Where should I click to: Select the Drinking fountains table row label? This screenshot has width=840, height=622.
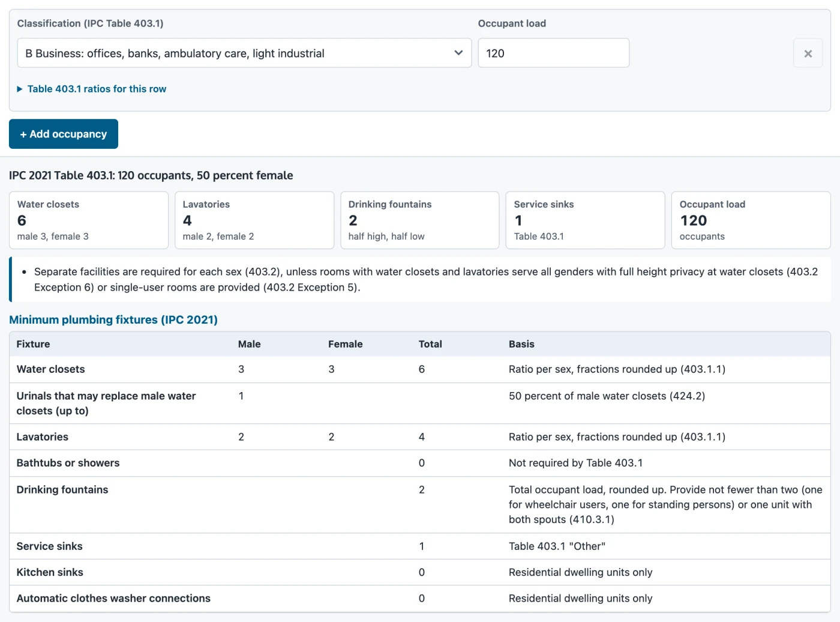tap(62, 490)
